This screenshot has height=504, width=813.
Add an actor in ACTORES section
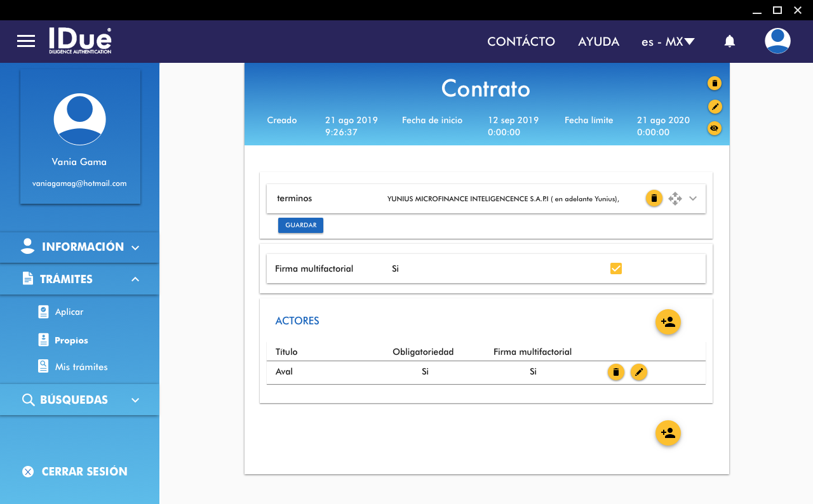point(668,322)
